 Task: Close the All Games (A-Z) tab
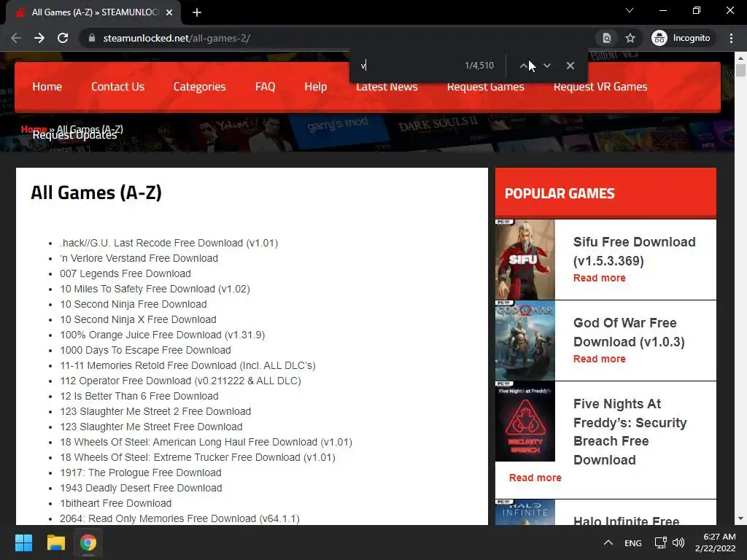[169, 12]
